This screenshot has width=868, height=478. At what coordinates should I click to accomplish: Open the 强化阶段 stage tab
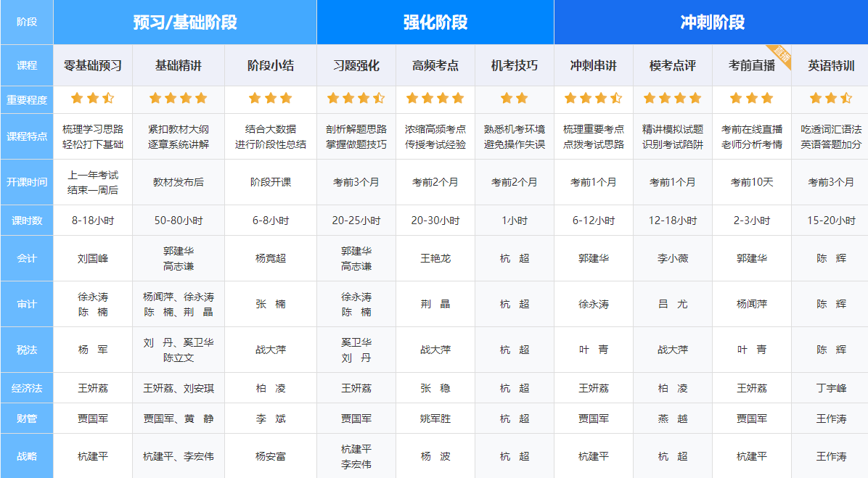[435, 22]
